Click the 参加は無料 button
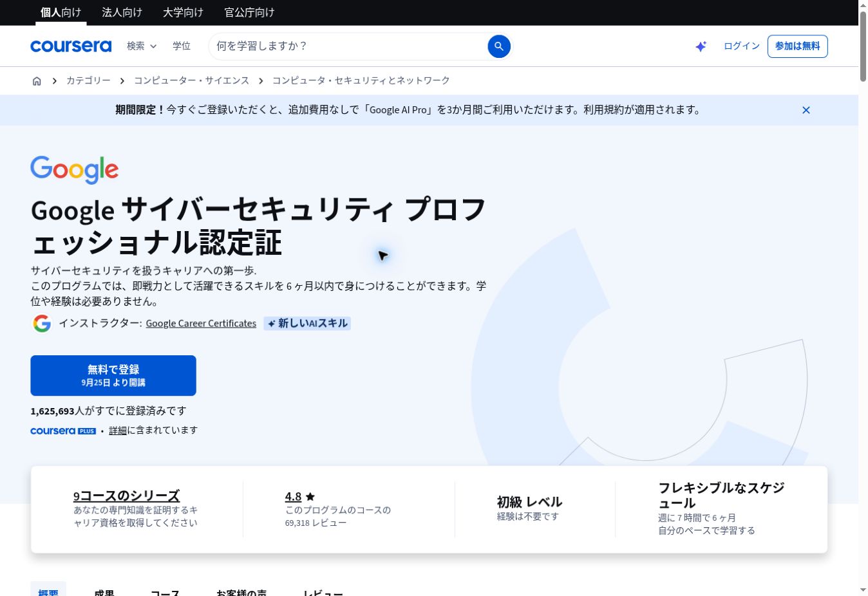This screenshot has height=596, width=868. 798,46
